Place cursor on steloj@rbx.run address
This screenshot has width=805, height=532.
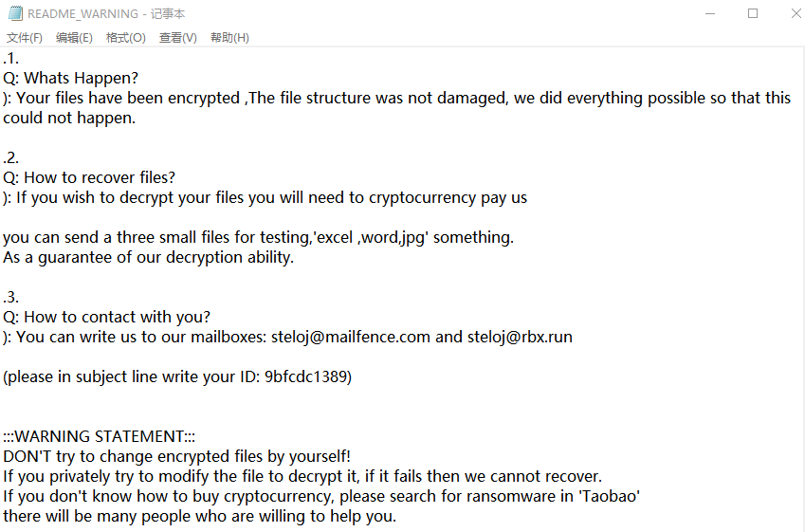(520, 337)
